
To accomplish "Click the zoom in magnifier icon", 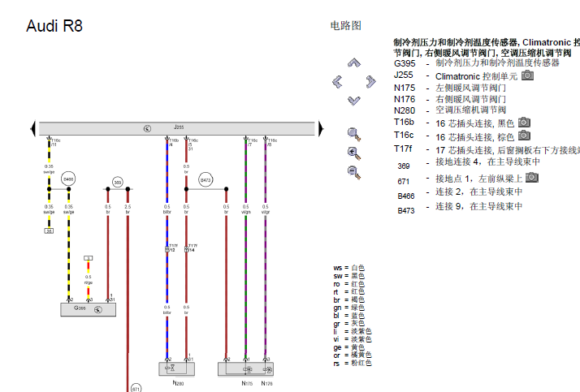I will pyautogui.click(x=354, y=153).
